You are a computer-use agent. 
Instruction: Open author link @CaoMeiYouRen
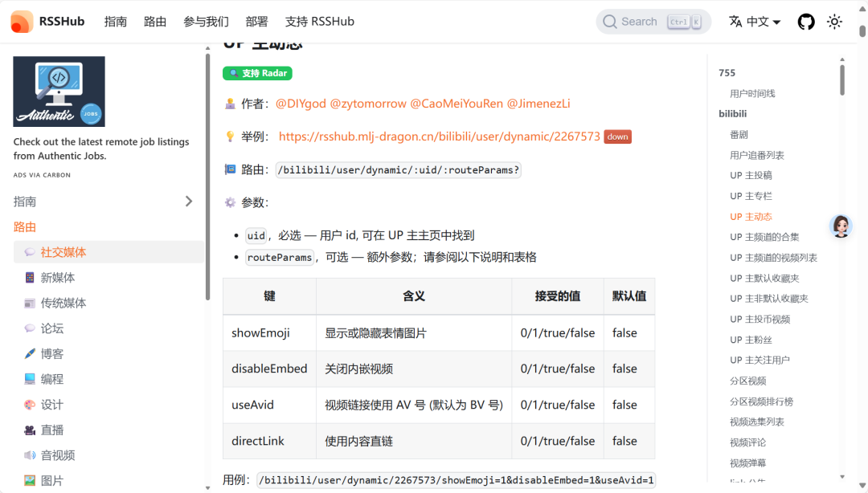(457, 104)
